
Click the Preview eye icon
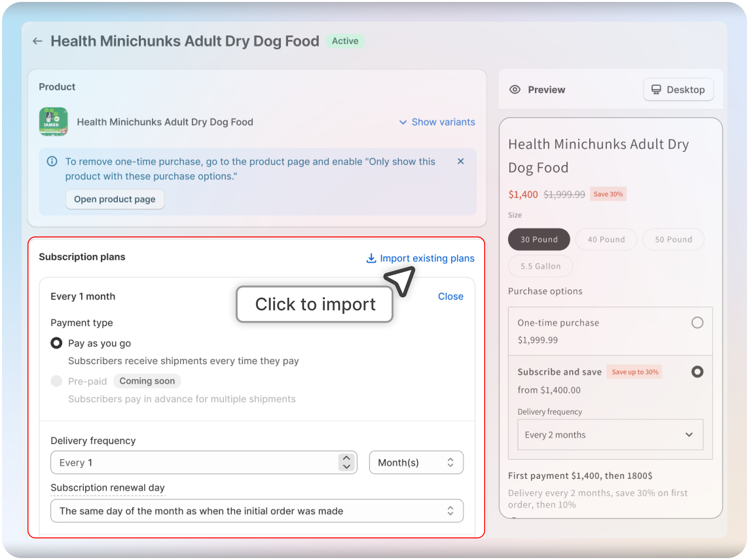pos(515,89)
